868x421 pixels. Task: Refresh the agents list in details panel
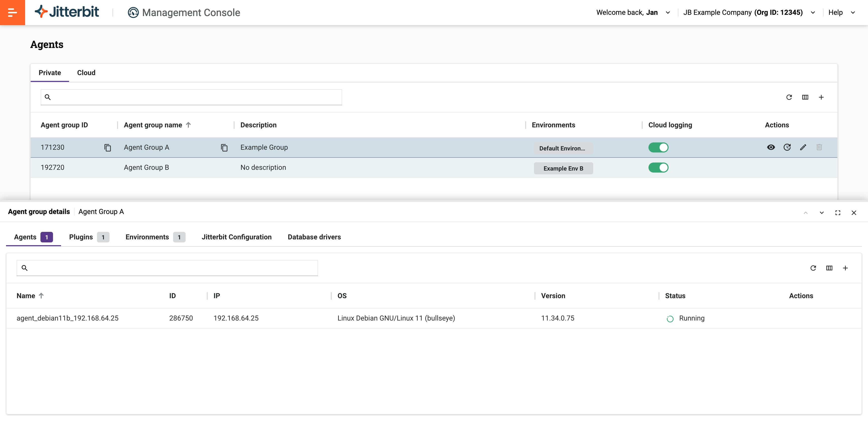pyautogui.click(x=813, y=268)
